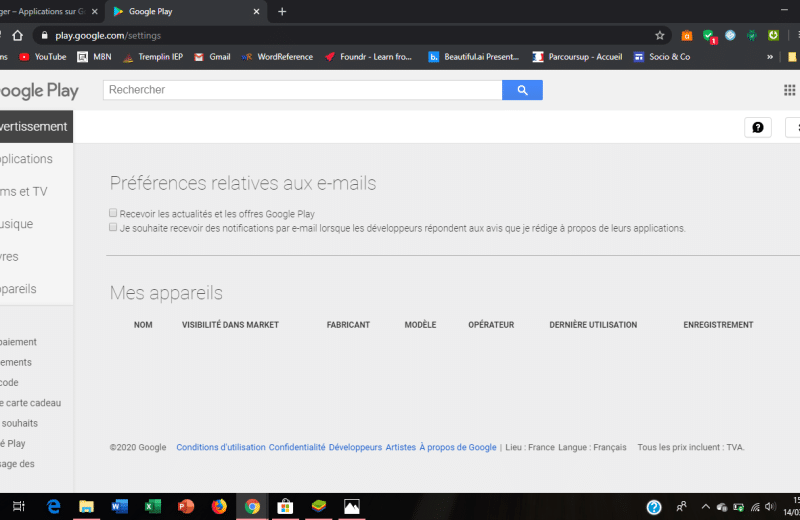Open Microsoft Store from taskbar
The image size is (800, 520).
(x=285, y=506)
